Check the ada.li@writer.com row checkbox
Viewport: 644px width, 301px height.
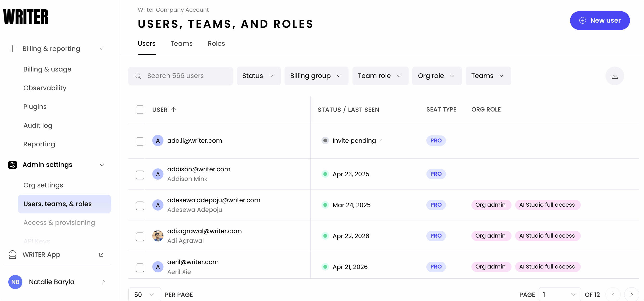[140, 141]
